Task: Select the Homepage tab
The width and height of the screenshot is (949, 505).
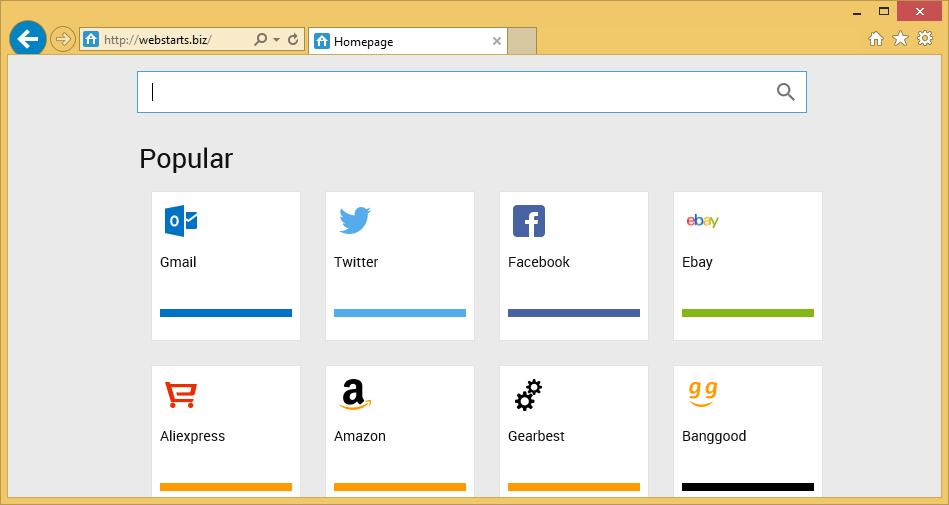Action: (x=400, y=42)
